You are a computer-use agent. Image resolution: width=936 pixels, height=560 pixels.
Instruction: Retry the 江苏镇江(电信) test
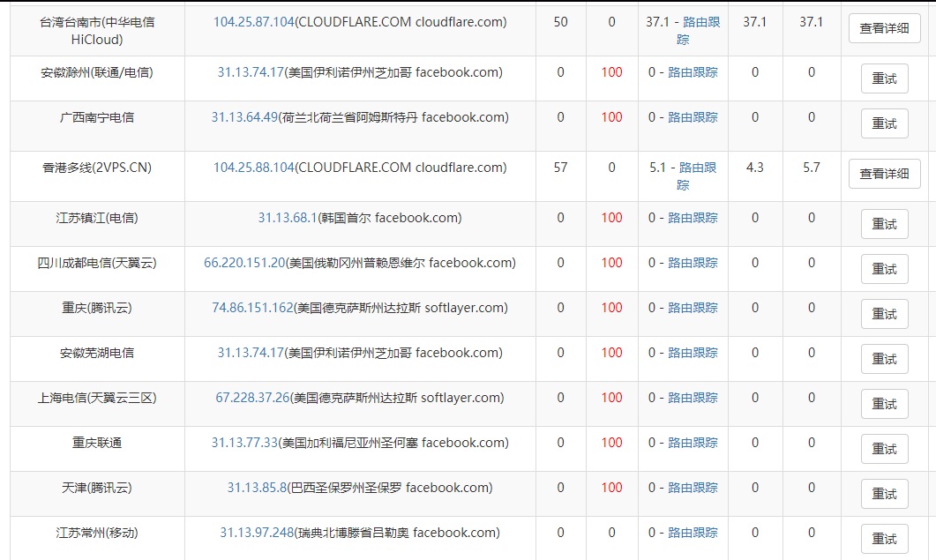point(884,223)
